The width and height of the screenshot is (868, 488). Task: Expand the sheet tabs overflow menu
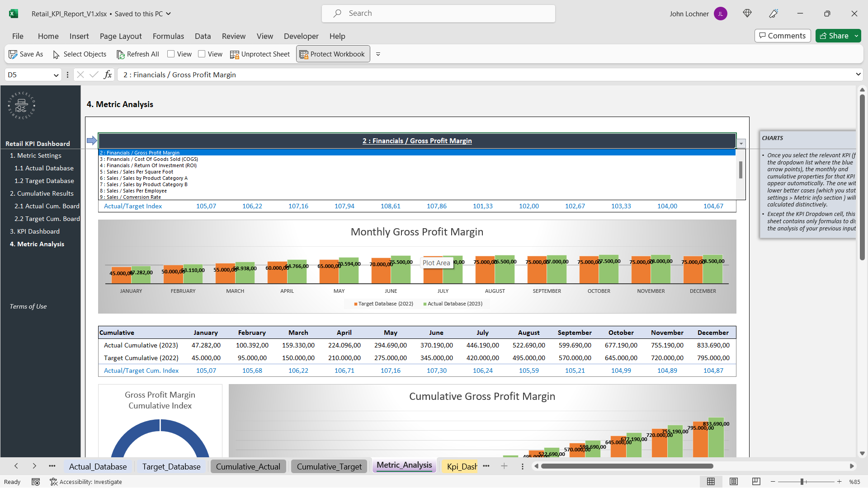[x=486, y=466]
